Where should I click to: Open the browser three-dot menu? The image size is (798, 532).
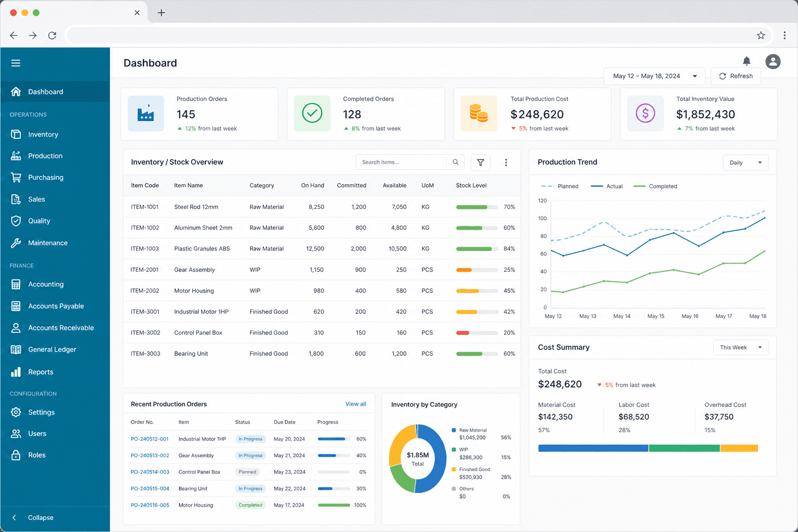point(784,35)
